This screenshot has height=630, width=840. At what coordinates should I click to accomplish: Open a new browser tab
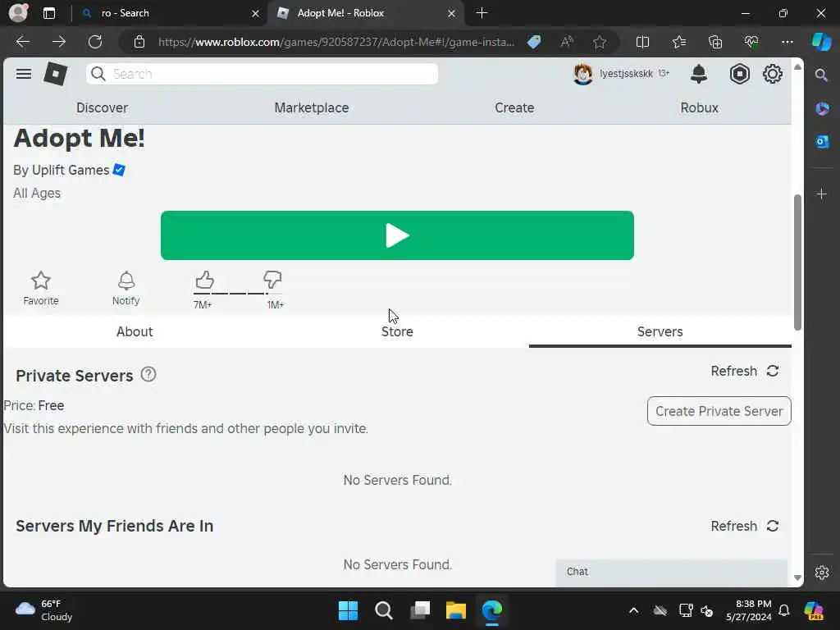click(x=482, y=13)
